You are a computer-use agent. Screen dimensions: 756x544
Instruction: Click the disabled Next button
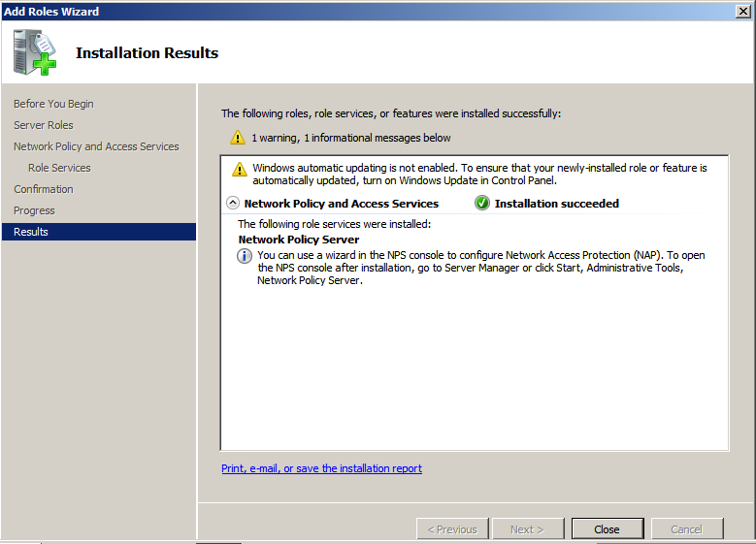pyautogui.click(x=528, y=529)
